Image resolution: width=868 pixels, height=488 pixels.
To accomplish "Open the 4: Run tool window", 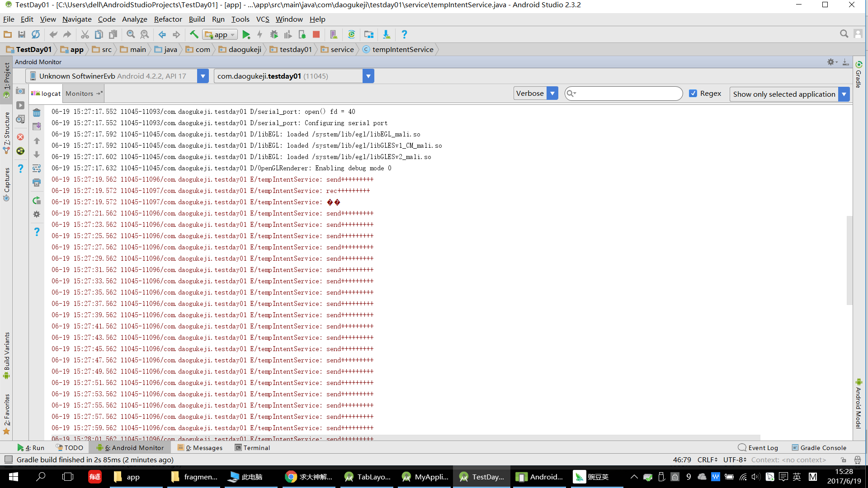I will [x=31, y=448].
